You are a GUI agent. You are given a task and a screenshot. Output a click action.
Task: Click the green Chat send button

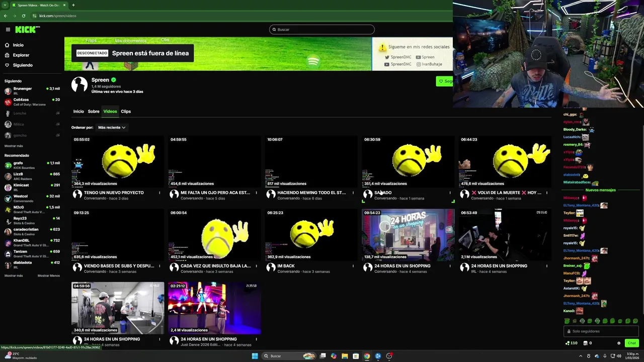pyautogui.click(x=632, y=343)
